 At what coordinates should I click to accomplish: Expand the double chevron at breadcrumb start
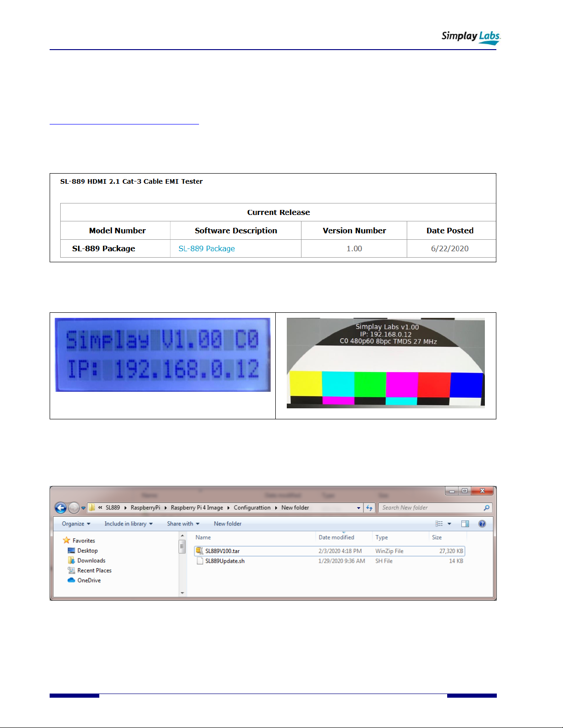point(100,508)
